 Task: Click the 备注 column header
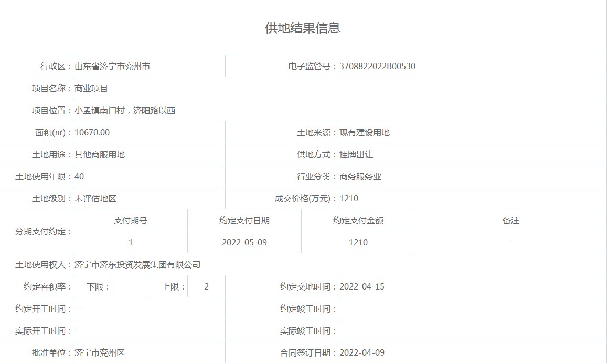click(x=510, y=221)
